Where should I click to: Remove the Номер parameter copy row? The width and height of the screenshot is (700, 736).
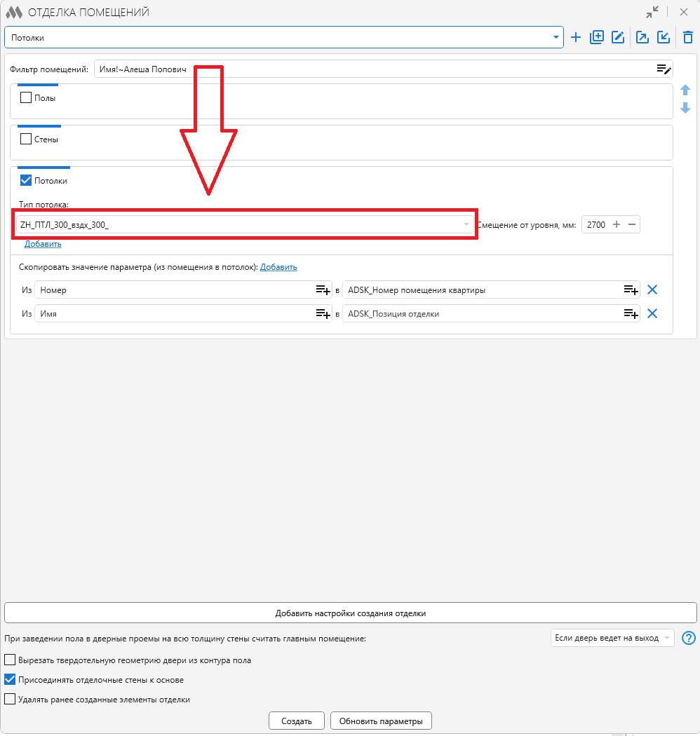click(x=652, y=290)
